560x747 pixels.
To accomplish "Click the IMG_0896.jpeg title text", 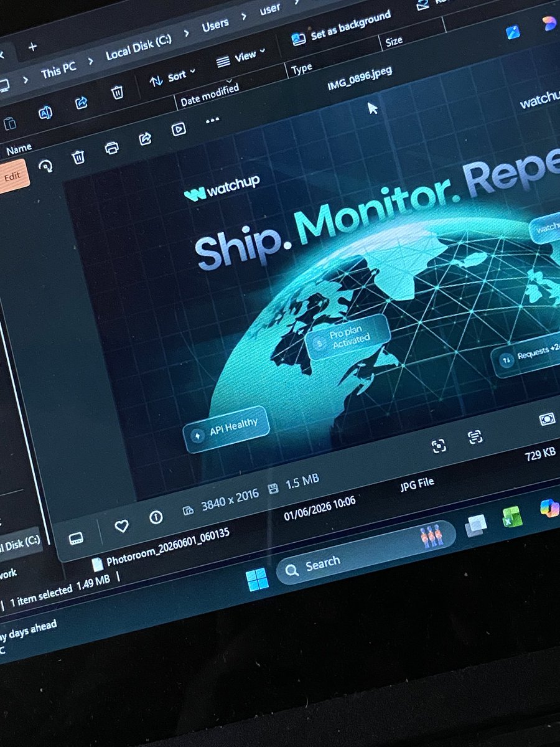I will 360,78.
